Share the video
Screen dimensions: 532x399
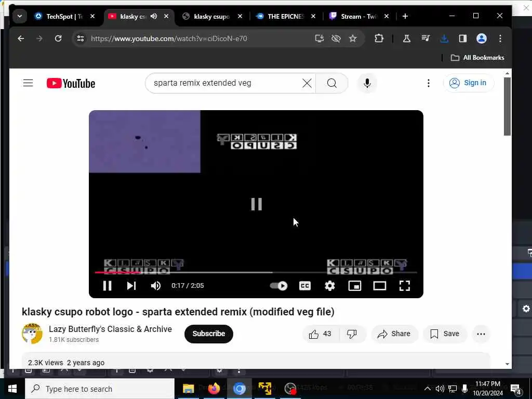(394, 334)
